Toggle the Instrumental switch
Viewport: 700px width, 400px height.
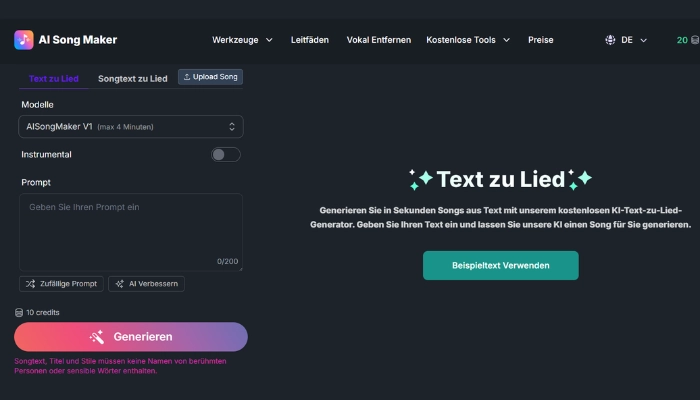[x=225, y=154]
